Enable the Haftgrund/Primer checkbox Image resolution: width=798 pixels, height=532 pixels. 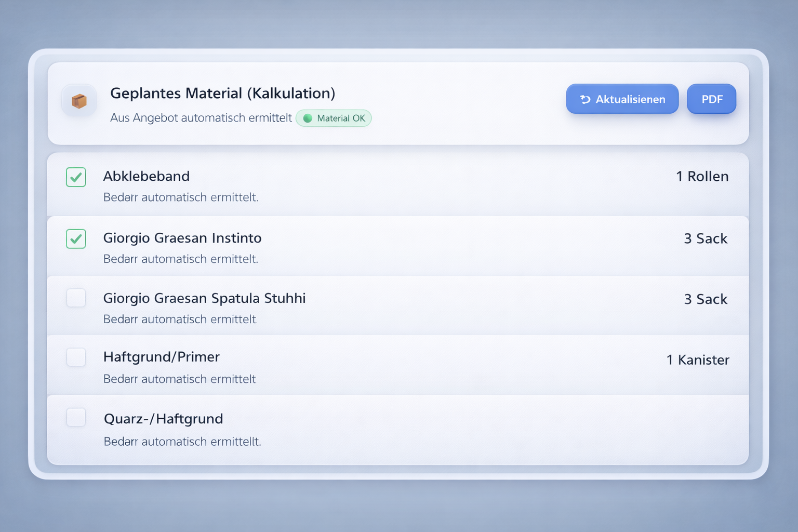point(76,357)
